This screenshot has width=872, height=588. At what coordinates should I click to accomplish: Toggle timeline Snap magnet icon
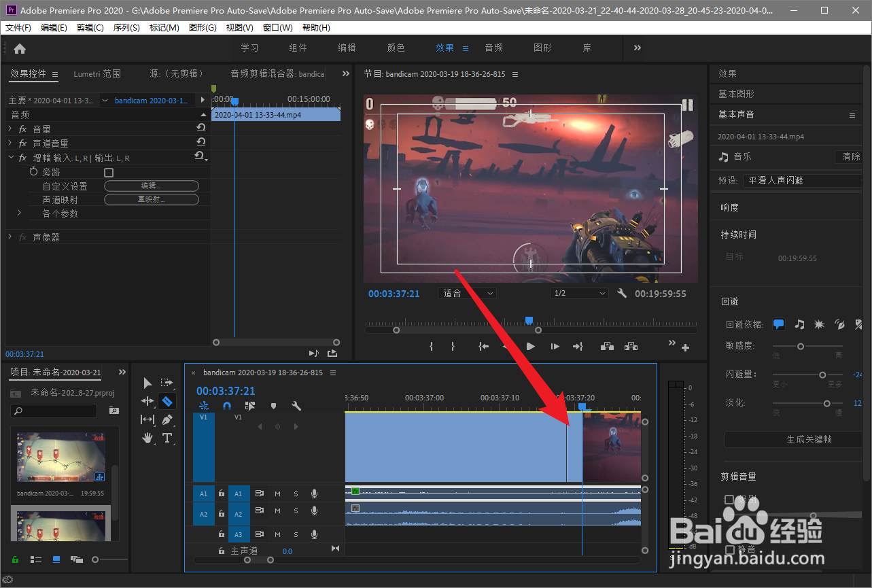click(227, 406)
